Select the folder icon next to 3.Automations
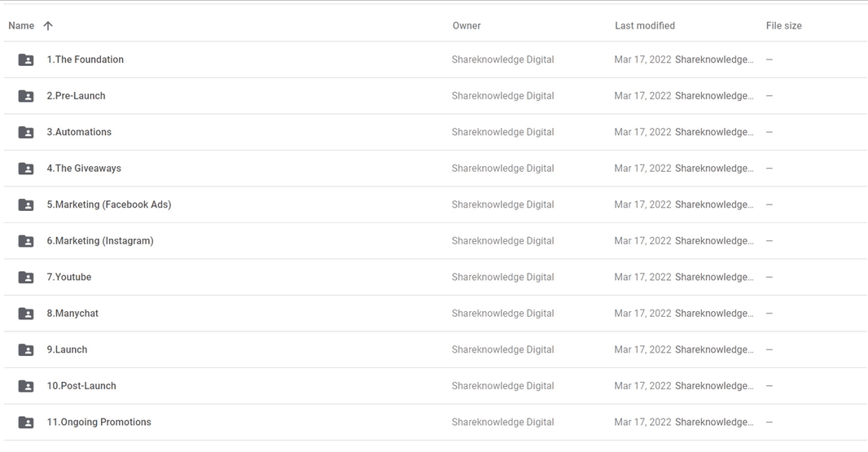This screenshot has width=868, height=452. (x=26, y=133)
